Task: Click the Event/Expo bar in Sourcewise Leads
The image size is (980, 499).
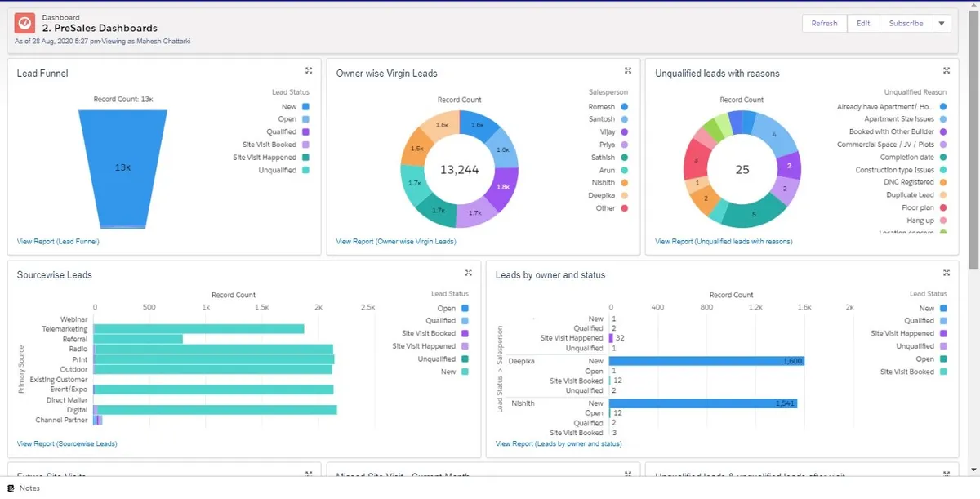Action: click(x=214, y=390)
